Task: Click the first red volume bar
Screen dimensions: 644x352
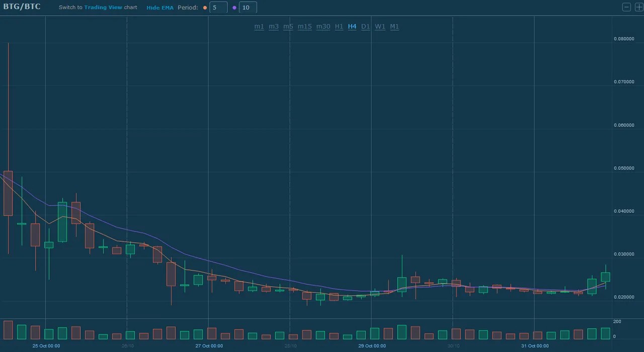Action: point(8,330)
